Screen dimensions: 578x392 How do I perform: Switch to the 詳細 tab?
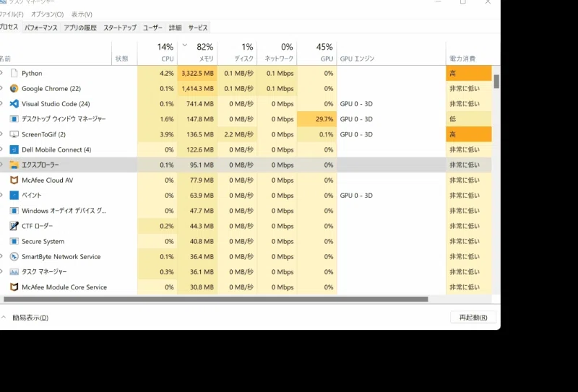[175, 27]
